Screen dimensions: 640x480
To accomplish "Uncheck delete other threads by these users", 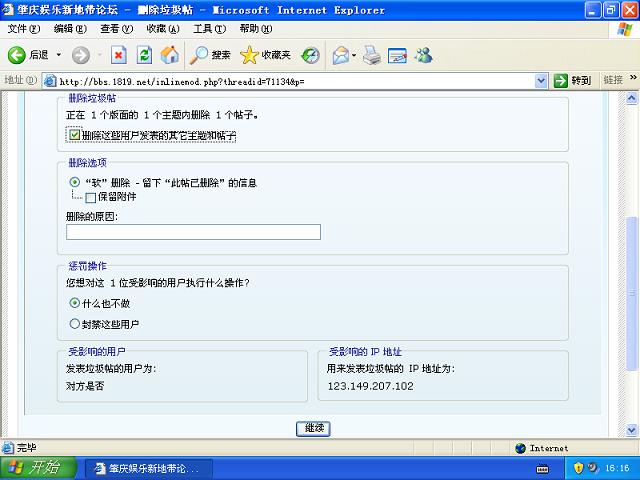I will [x=74, y=134].
